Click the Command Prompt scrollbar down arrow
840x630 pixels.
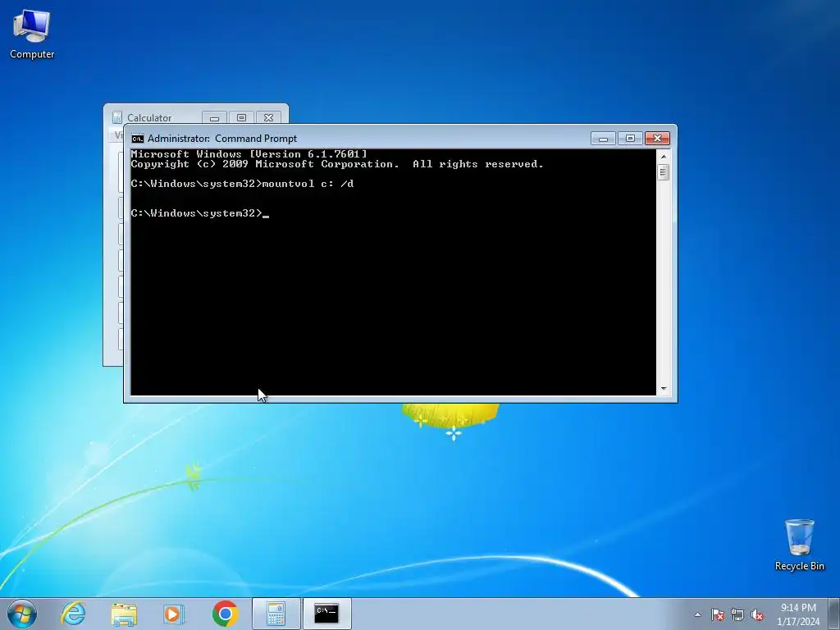point(663,389)
